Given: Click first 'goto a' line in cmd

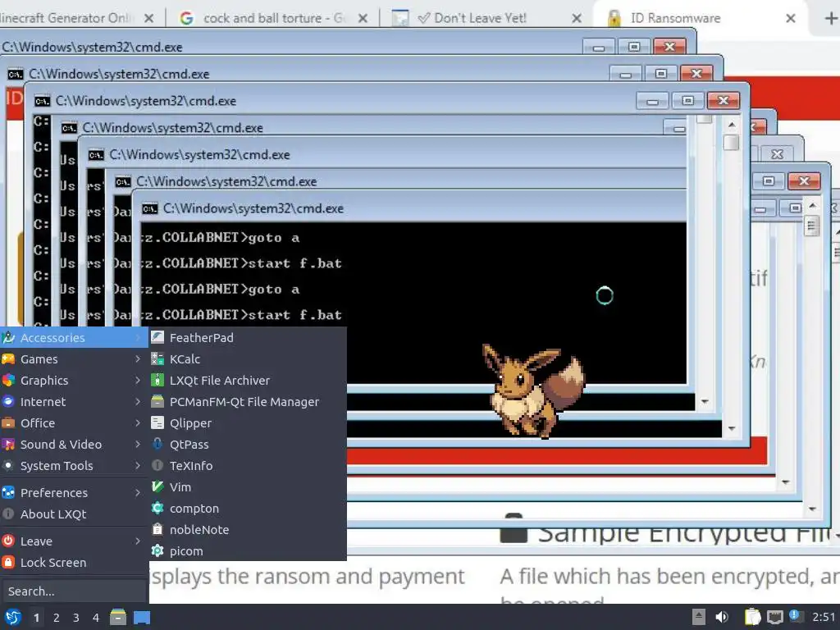Looking at the screenshot, I should (x=221, y=237).
